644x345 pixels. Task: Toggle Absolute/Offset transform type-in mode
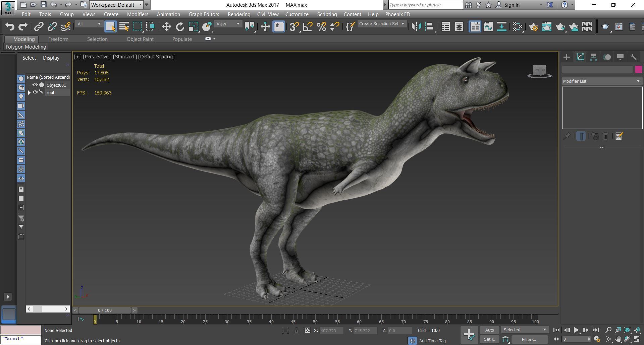[x=307, y=330]
